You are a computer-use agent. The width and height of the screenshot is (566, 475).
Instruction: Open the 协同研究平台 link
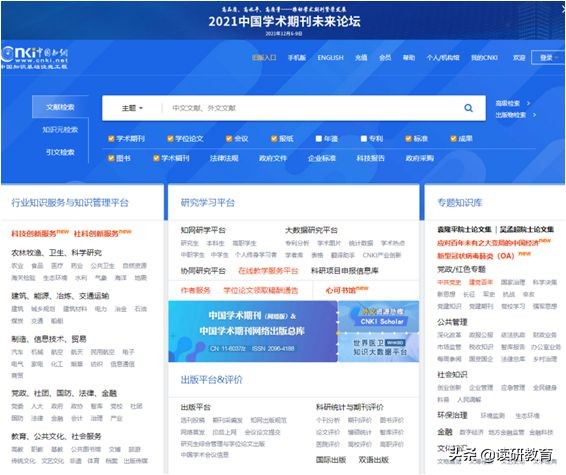[x=203, y=271]
